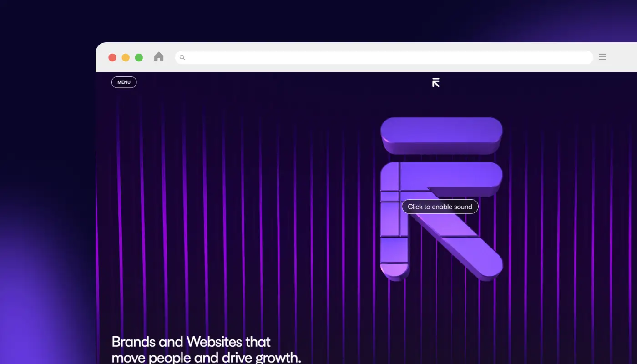Click the magnifying glass search icon
The height and width of the screenshot is (364, 637).
[x=182, y=57]
